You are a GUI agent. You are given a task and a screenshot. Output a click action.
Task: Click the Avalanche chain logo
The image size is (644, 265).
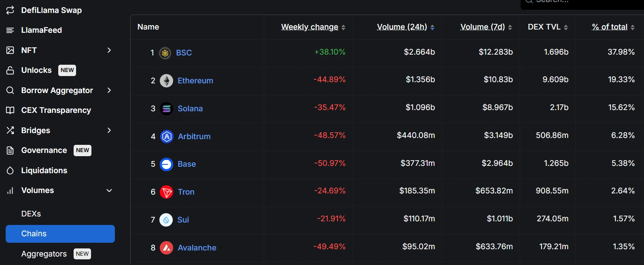pos(166,248)
